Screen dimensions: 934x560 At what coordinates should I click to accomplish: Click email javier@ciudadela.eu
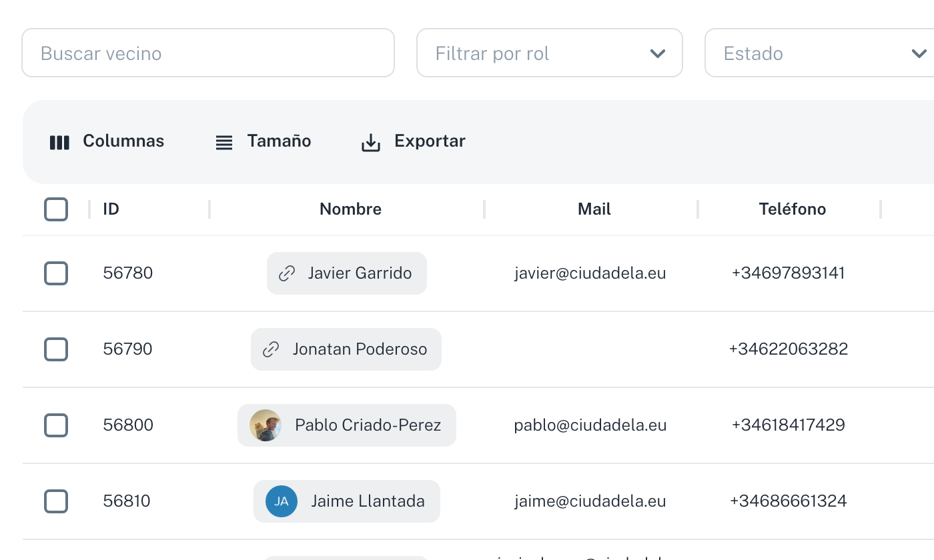(x=590, y=273)
